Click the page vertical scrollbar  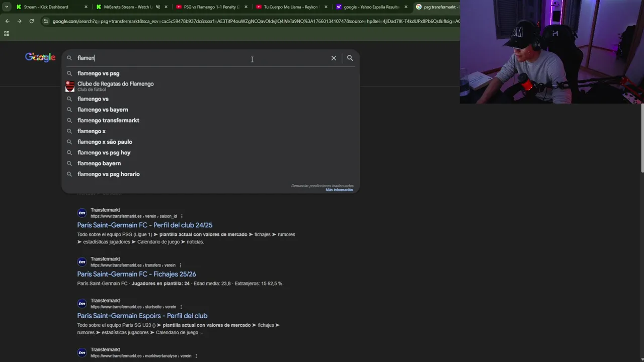point(642,138)
